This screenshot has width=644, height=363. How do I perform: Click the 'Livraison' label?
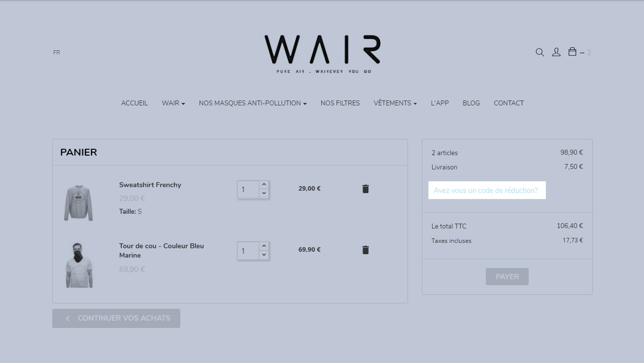click(x=444, y=167)
